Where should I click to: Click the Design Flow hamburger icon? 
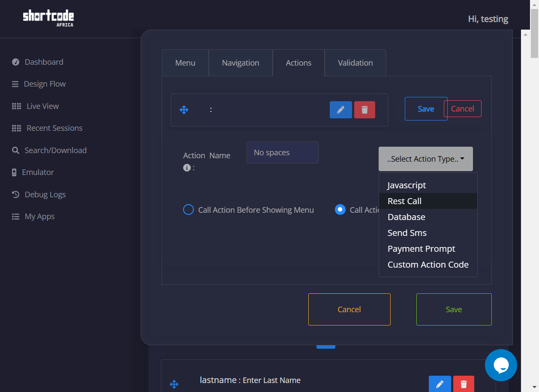(x=15, y=84)
